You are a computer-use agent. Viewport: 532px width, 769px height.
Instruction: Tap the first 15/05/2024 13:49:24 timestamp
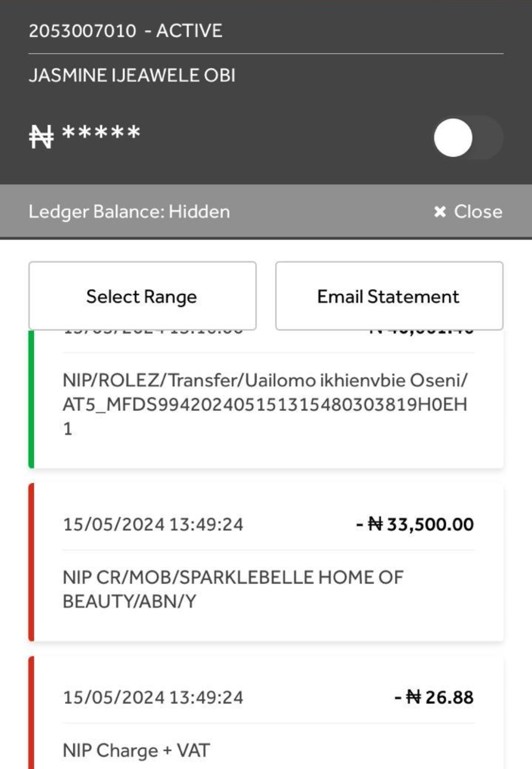[x=153, y=524]
